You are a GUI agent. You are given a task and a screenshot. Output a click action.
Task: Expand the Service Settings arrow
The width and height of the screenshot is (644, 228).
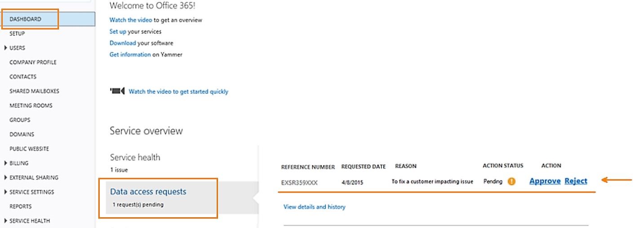point(5,192)
